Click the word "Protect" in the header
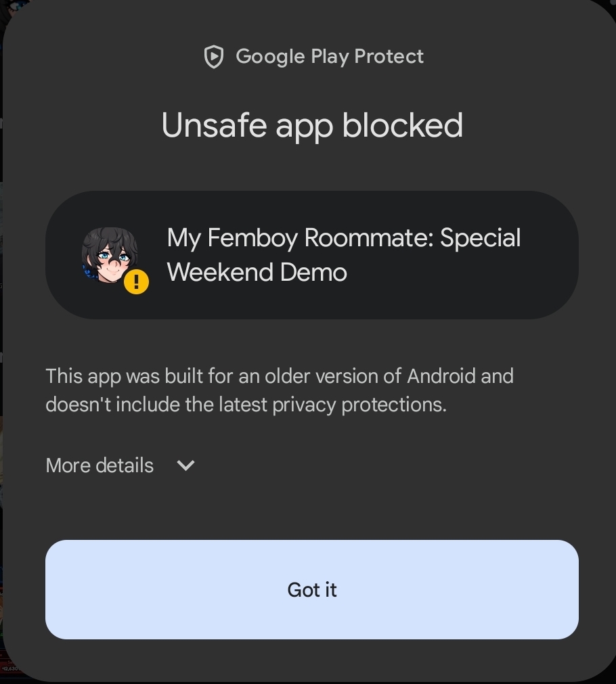Viewport: 616px width, 684px height. [x=389, y=57]
